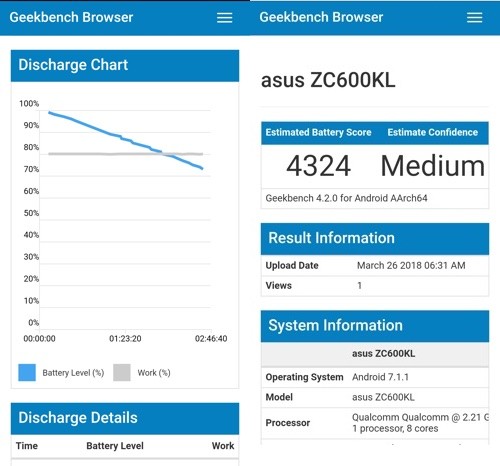Click the Estimated Battery Score heading
The height and width of the screenshot is (466, 500).
318,132
